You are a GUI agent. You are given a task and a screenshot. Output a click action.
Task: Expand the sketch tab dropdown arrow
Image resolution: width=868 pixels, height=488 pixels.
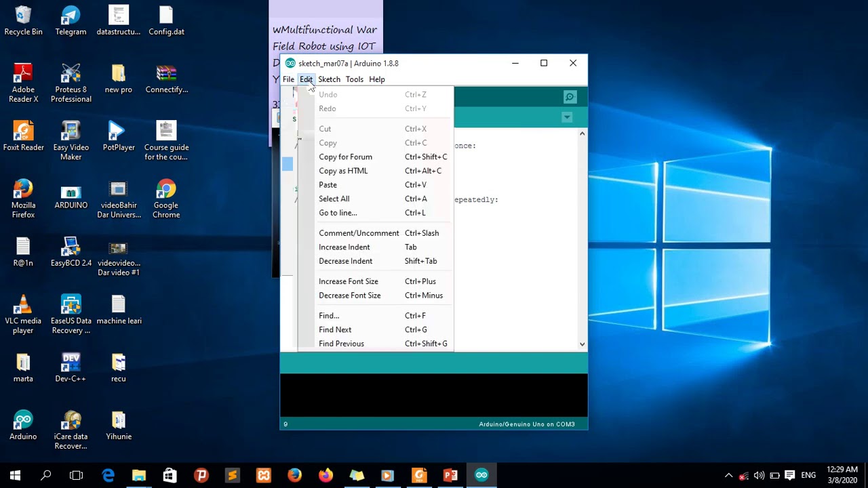pos(567,118)
